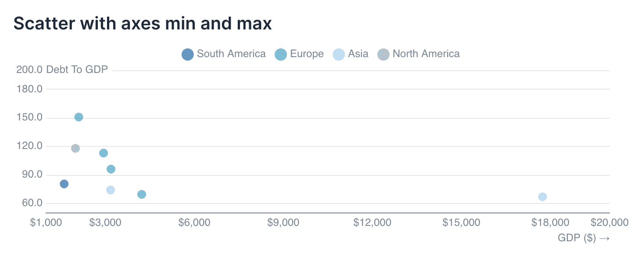Click the Asia data point near $3,000

pyautogui.click(x=111, y=190)
